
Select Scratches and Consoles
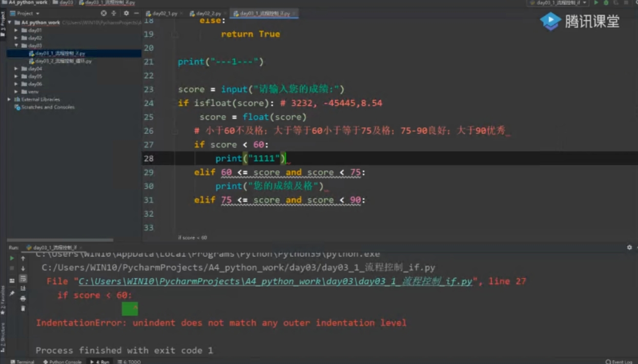(45, 107)
